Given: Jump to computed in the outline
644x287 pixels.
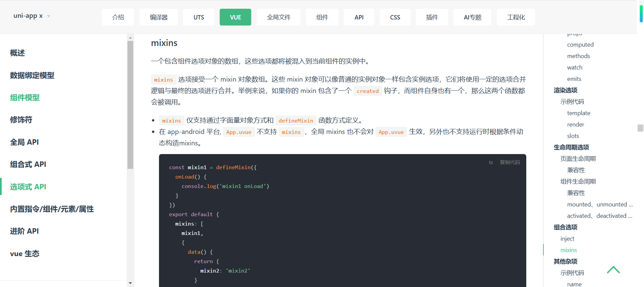Looking at the screenshot, I should [x=580, y=45].
